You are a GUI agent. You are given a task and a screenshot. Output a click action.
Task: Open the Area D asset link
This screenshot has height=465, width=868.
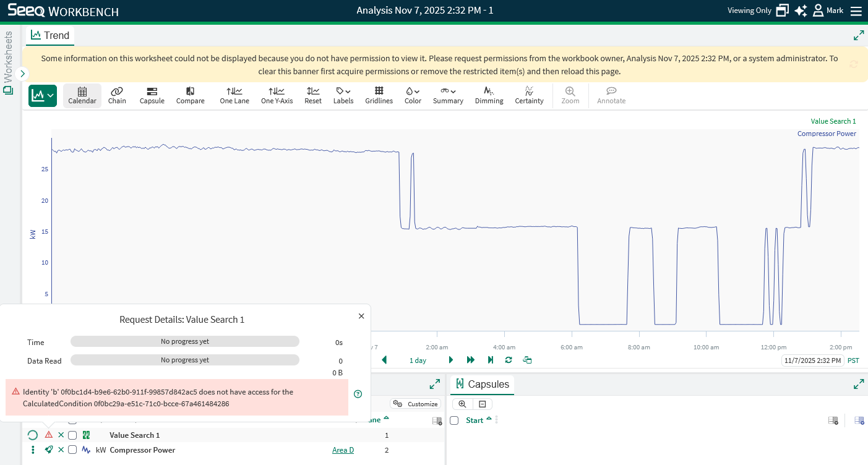(x=343, y=450)
